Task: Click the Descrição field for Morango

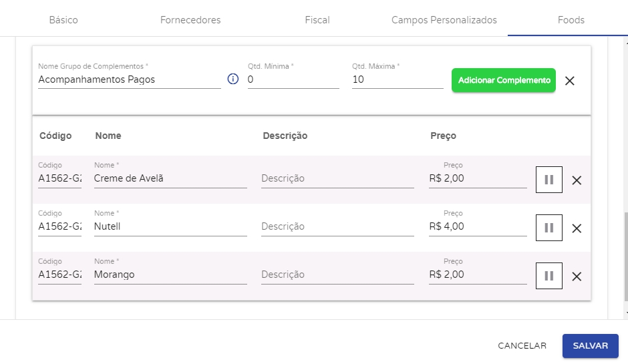Action: pos(337,275)
